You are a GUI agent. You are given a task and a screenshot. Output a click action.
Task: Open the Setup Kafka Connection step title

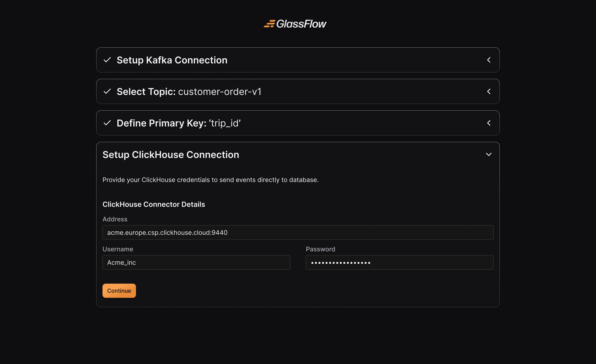(172, 60)
